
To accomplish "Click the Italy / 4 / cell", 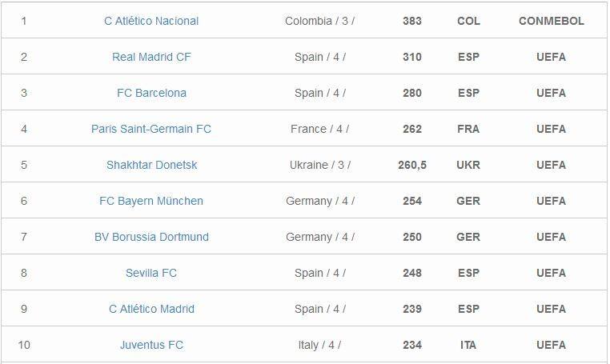I will [319, 345].
